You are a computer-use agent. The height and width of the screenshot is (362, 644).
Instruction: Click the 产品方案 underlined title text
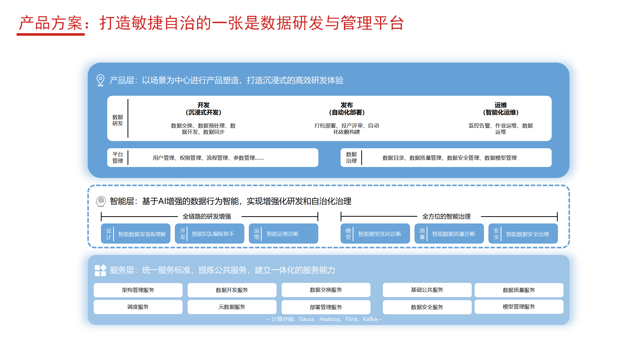coord(51,23)
